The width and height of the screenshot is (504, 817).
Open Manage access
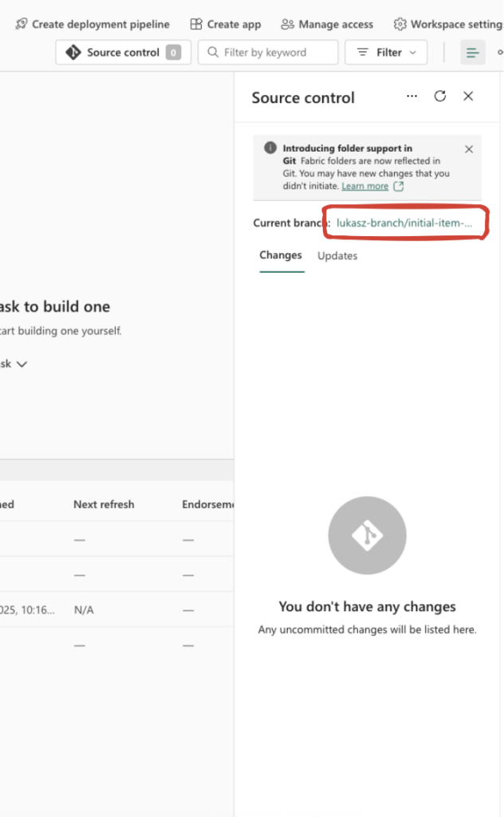click(x=327, y=24)
